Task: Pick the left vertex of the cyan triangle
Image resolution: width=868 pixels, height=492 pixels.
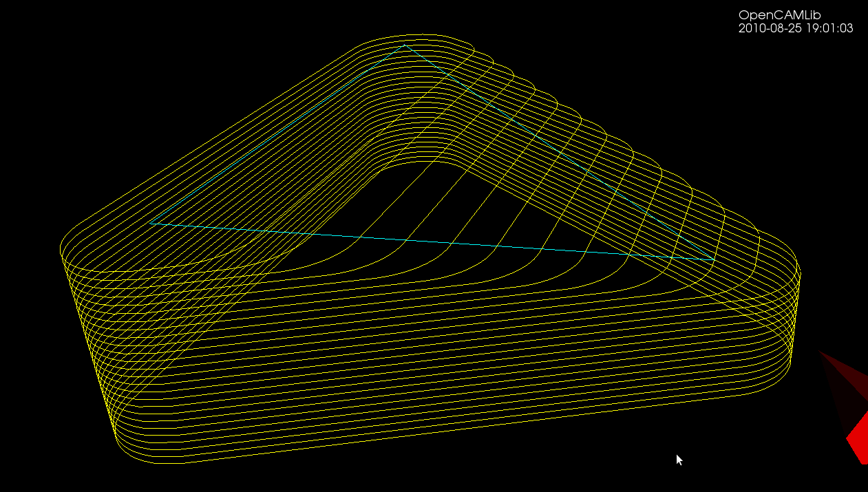Action: pyautogui.click(x=151, y=223)
